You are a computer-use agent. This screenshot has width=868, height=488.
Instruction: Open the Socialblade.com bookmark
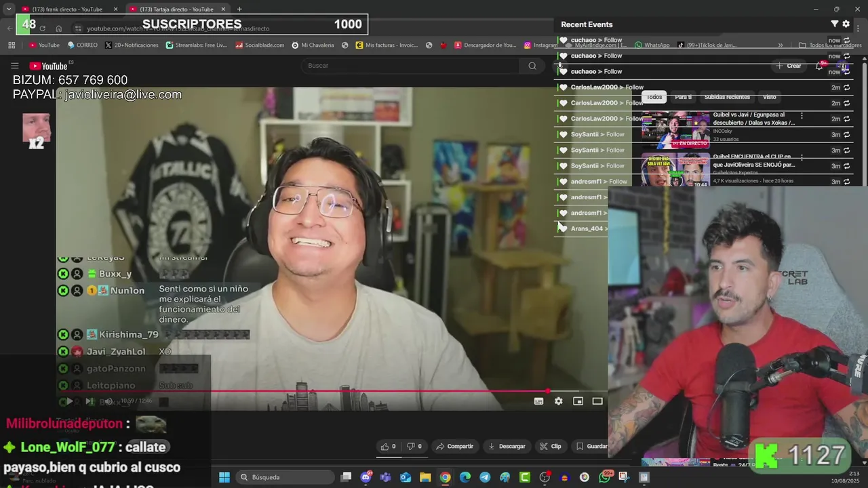(x=260, y=45)
